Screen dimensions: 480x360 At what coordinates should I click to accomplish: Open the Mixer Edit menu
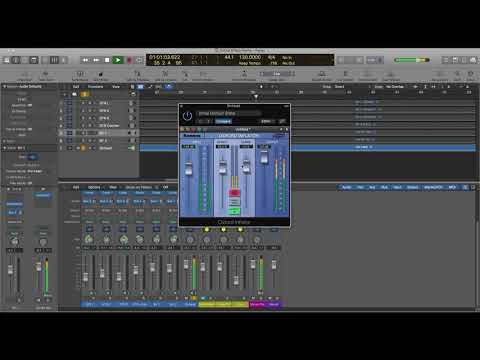click(76, 187)
